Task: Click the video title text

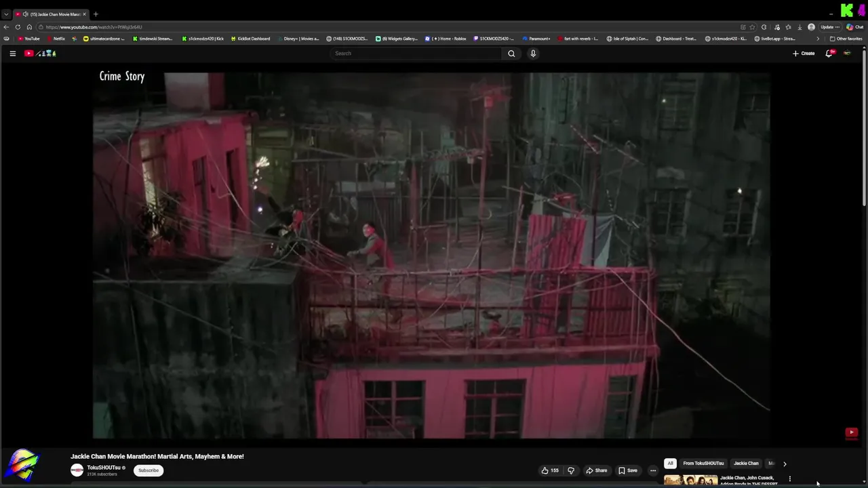Action: point(157,457)
